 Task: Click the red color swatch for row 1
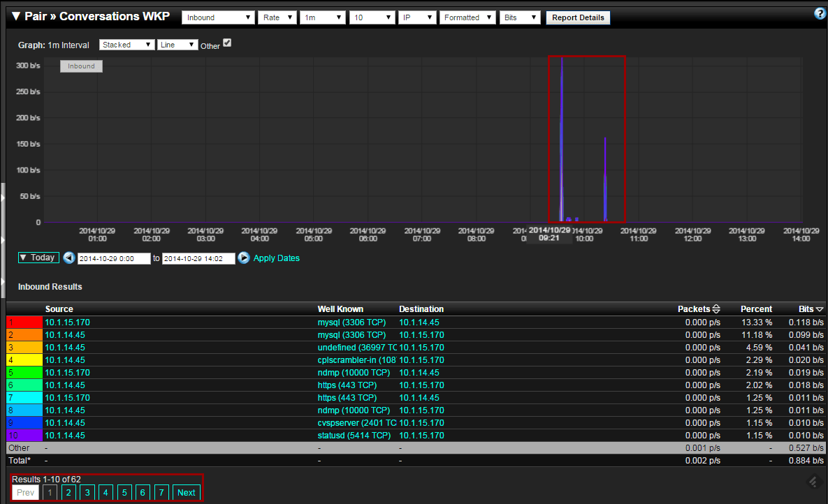click(24, 322)
